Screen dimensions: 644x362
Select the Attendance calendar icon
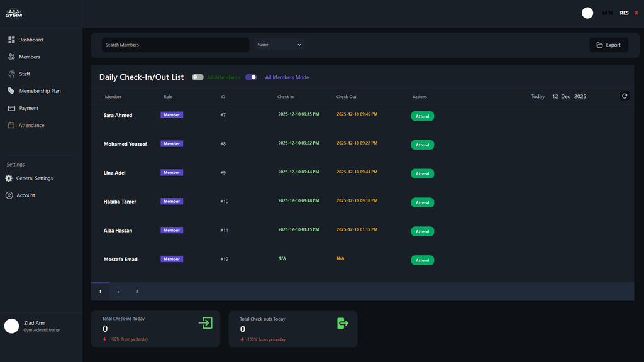pos(11,125)
